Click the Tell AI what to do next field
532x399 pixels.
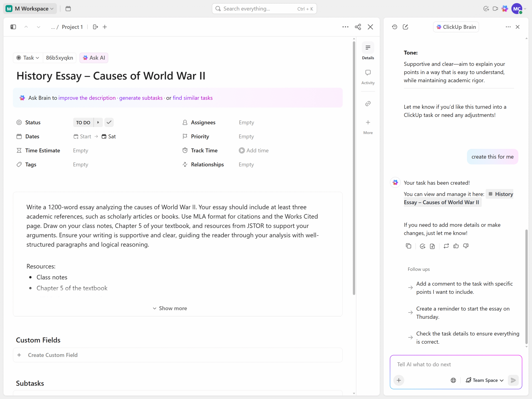(x=456, y=364)
